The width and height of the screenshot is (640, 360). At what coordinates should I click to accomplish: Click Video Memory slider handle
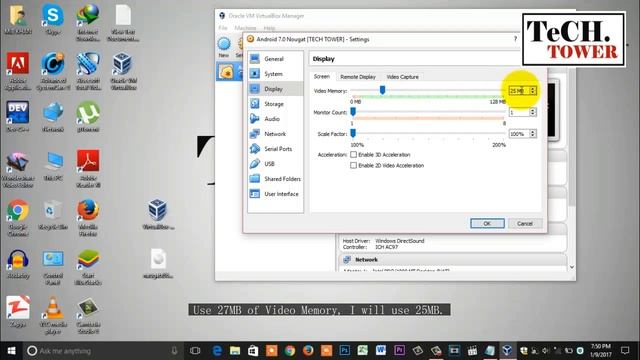click(382, 90)
